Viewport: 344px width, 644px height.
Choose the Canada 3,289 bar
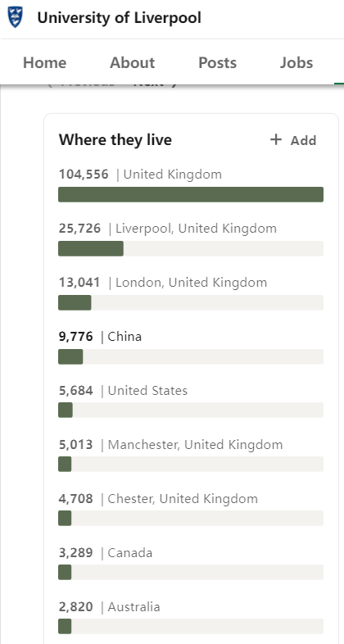[191, 572]
